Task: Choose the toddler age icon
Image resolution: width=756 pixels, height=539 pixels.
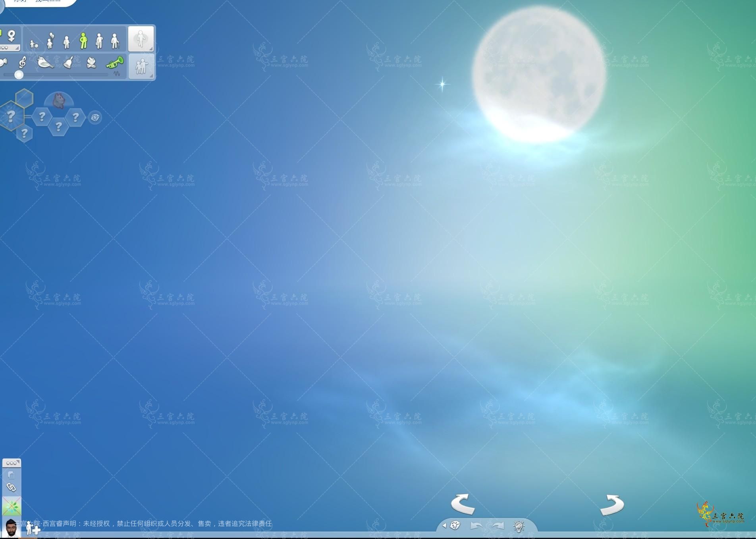Action: pyautogui.click(x=34, y=44)
